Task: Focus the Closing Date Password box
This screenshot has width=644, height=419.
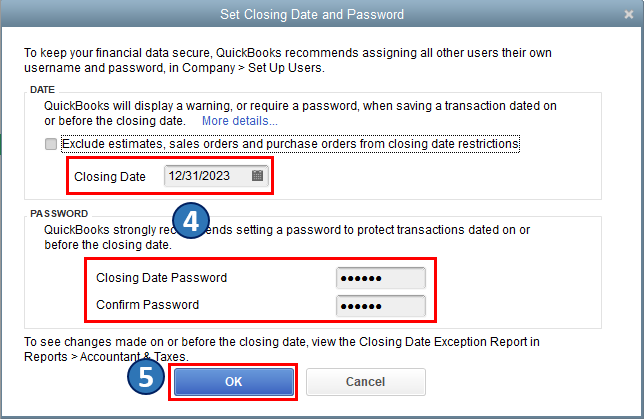Action: coord(381,277)
